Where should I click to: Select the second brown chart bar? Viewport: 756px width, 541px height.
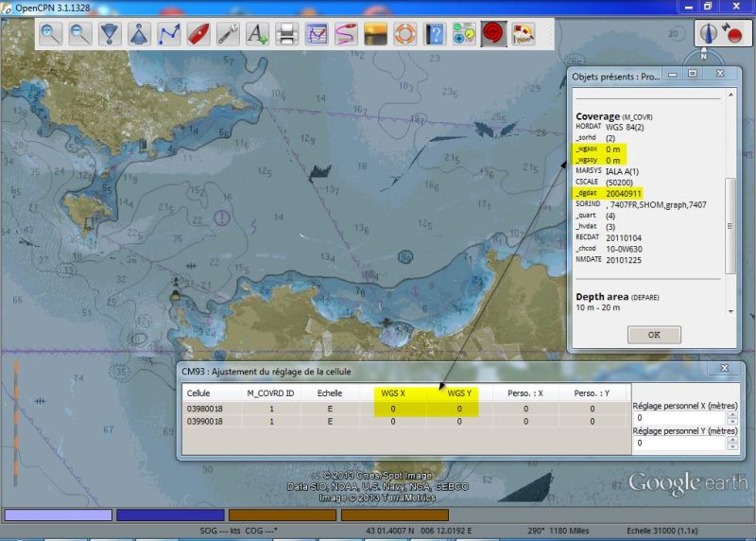[x=395, y=515]
